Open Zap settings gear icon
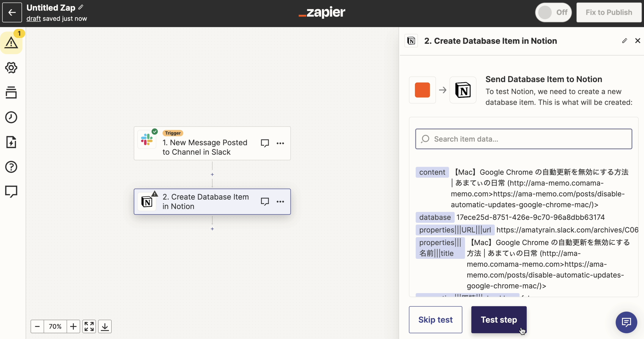The height and width of the screenshot is (339, 644). click(11, 67)
